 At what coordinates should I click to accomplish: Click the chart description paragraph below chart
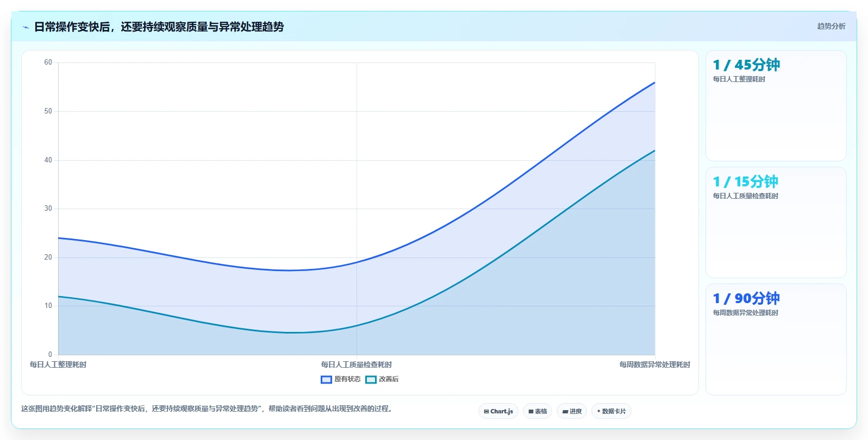point(207,409)
